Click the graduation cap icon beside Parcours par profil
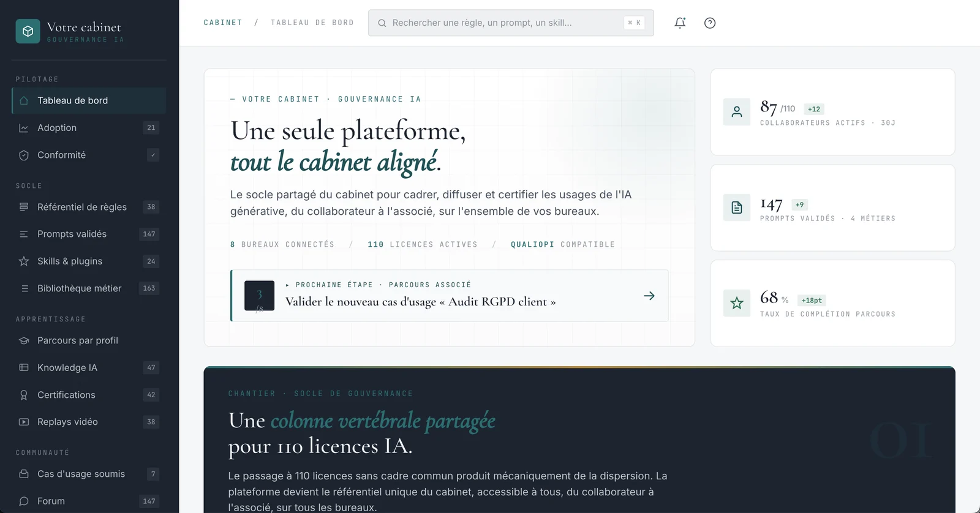 (x=24, y=340)
